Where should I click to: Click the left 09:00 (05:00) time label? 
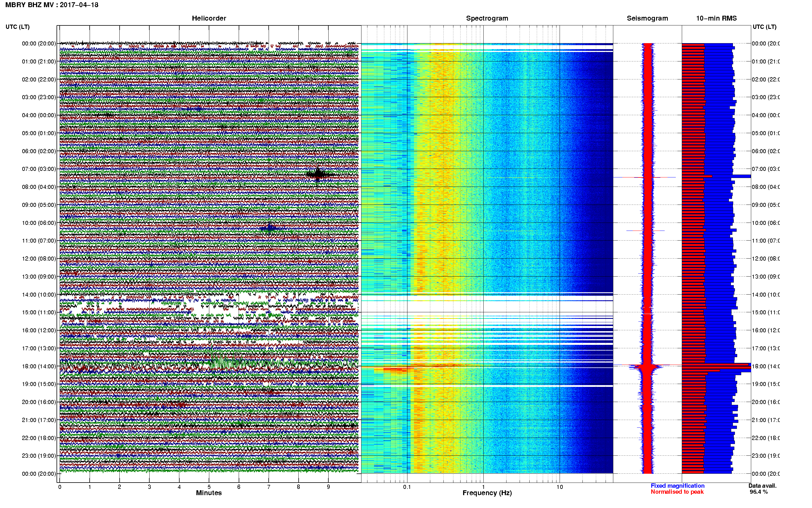tap(39, 205)
